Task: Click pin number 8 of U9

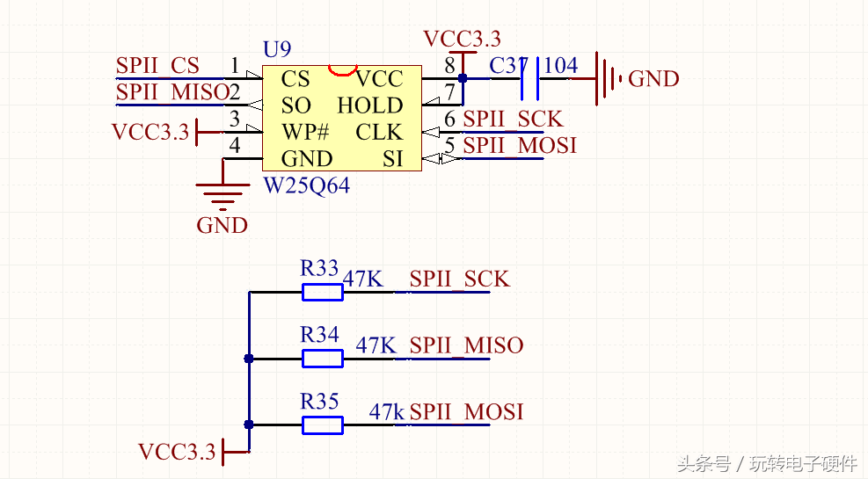Action: [x=450, y=66]
